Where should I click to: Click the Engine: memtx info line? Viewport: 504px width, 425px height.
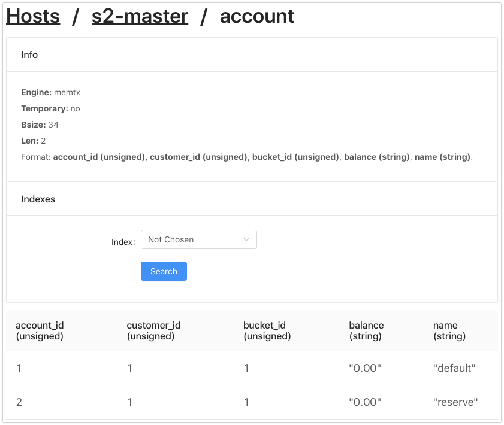click(x=50, y=92)
